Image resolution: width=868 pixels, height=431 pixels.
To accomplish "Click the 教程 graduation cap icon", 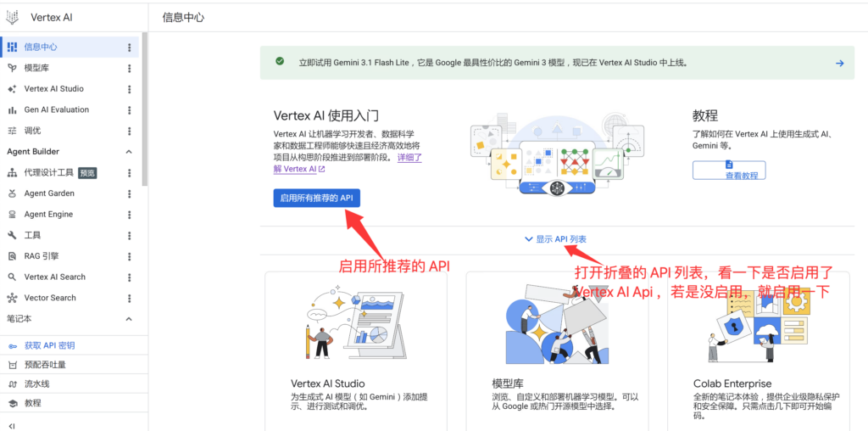I will (x=12, y=403).
